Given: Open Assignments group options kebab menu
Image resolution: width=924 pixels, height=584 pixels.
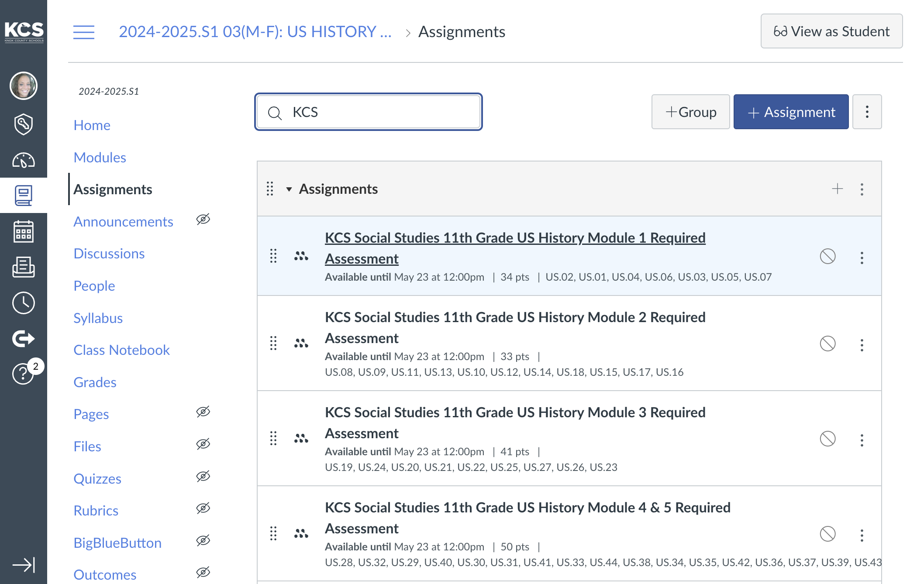Looking at the screenshot, I should (x=862, y=189).
